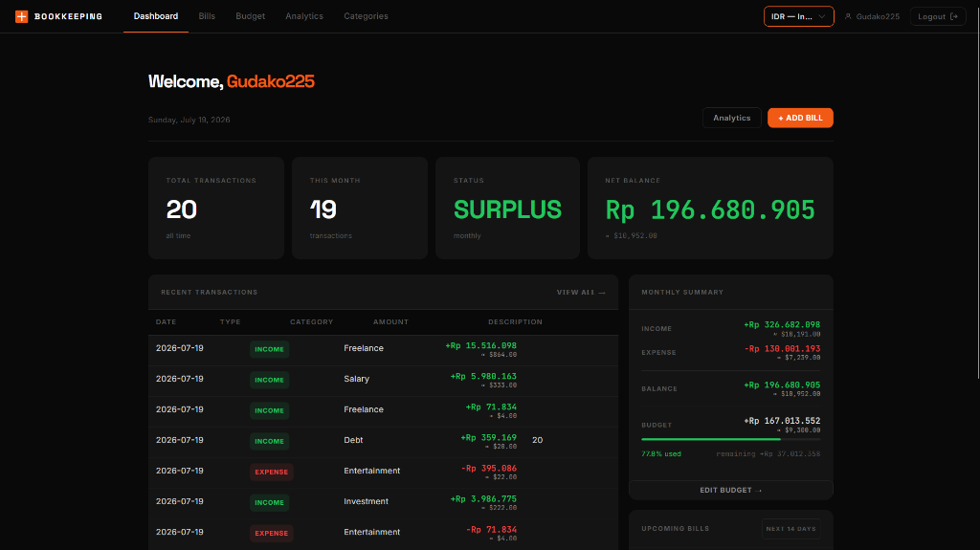Open VIEW ALL recent transactions link
Screen dimensions: 980x550
581,292
